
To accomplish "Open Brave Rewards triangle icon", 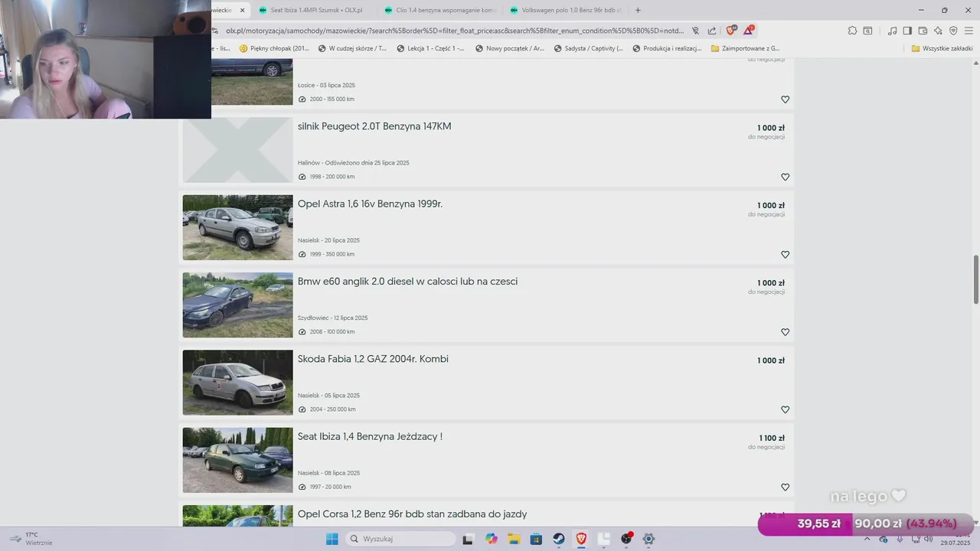I will [x=748, y=31].
